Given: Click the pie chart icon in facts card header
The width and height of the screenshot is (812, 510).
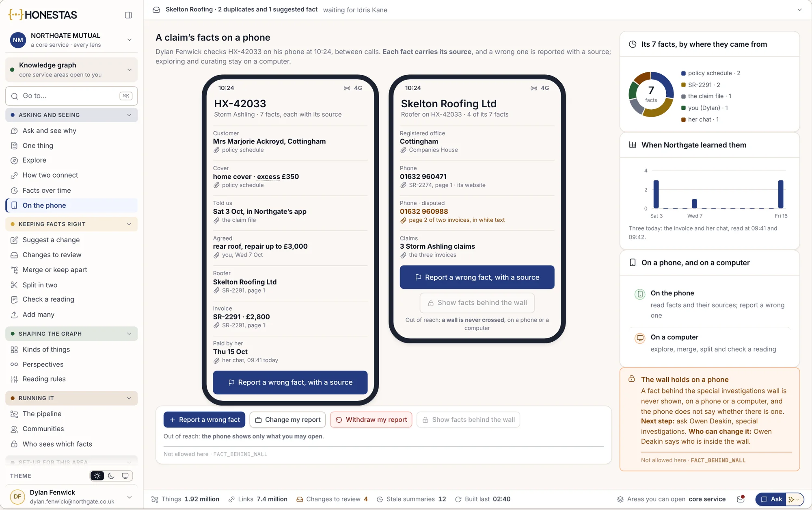Looking at the screenshot, I should (x=633, y=44).
